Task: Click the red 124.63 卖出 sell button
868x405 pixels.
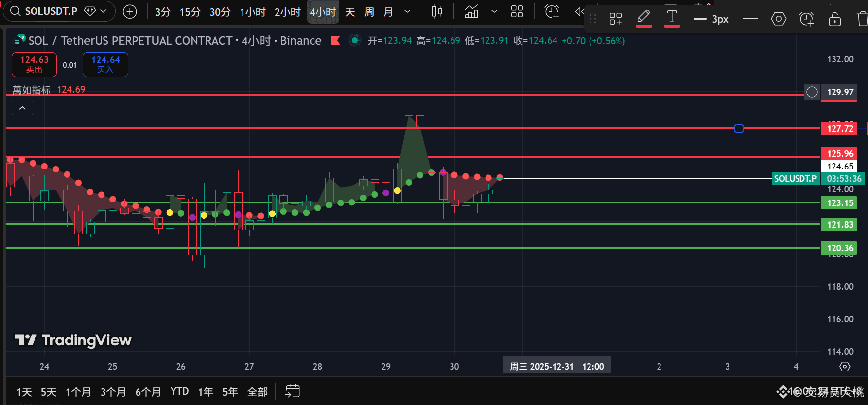Action: click(x=34, y=65)
